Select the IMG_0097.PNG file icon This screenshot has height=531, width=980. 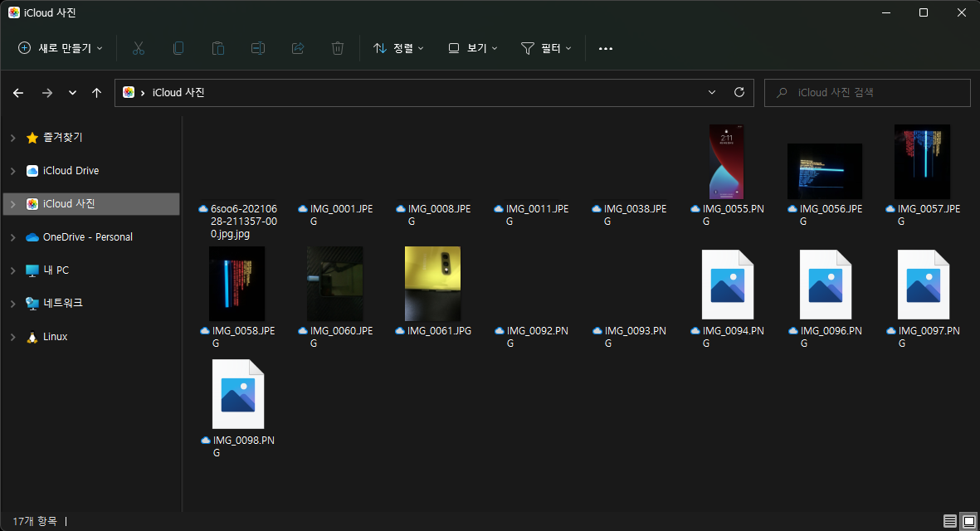tap(924, 285)
